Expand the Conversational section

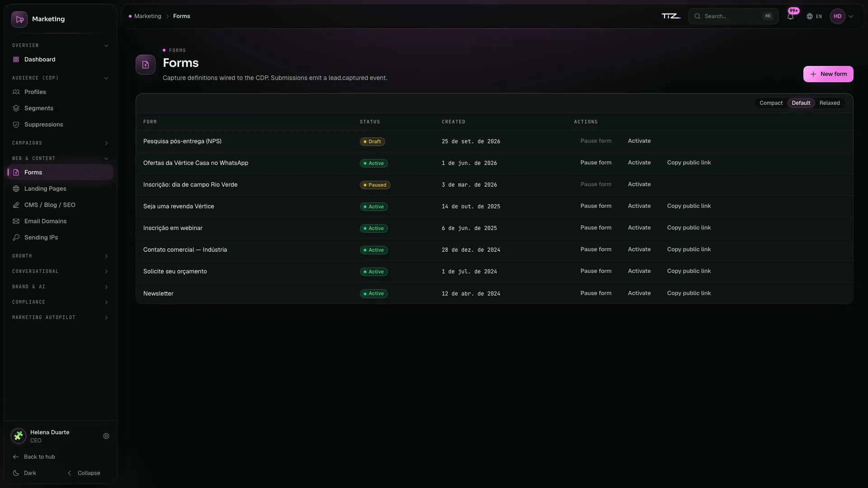[x=61, y=272]
